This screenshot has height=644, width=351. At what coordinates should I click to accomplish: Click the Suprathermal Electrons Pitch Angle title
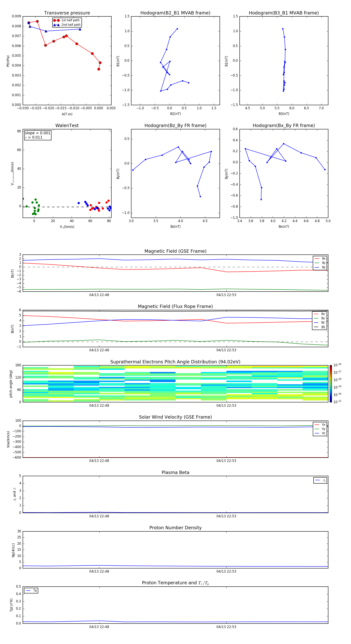pos(175,362)
